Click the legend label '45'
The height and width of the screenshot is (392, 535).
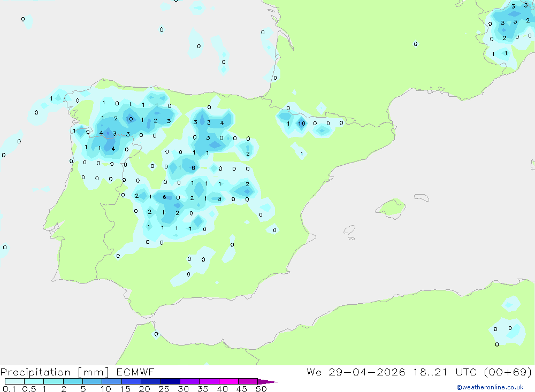click(242, 389)
